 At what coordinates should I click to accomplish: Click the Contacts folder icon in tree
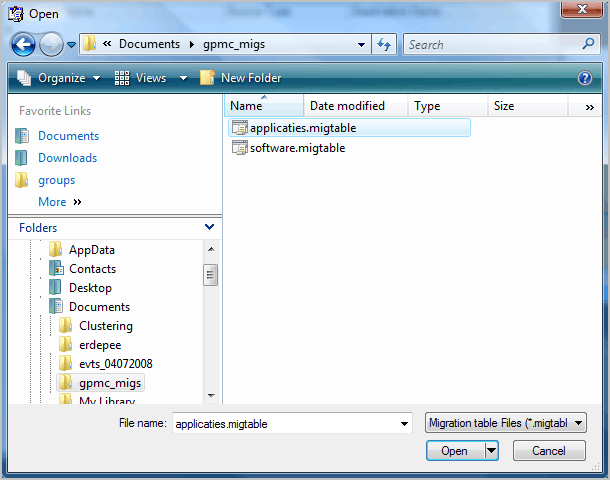point(56,268)
